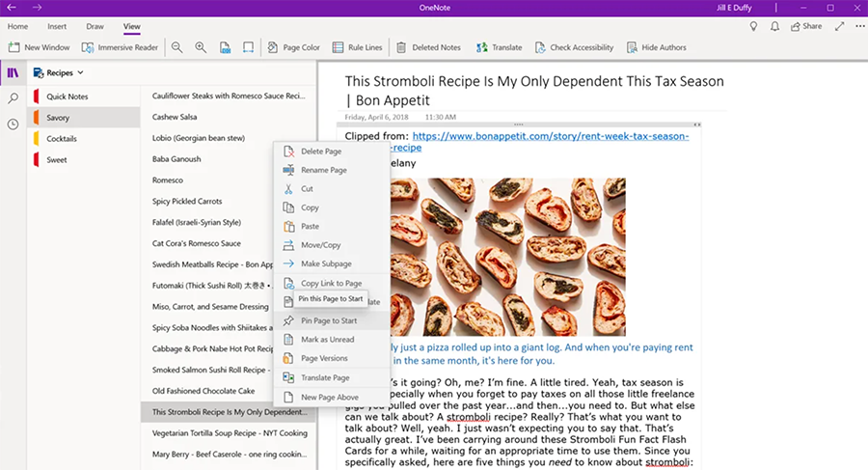The height and width of the screenshot is (470, 868).
Task: Open Vegetarian Tortilla Soup Recipe page
Action: pos(228,433)
